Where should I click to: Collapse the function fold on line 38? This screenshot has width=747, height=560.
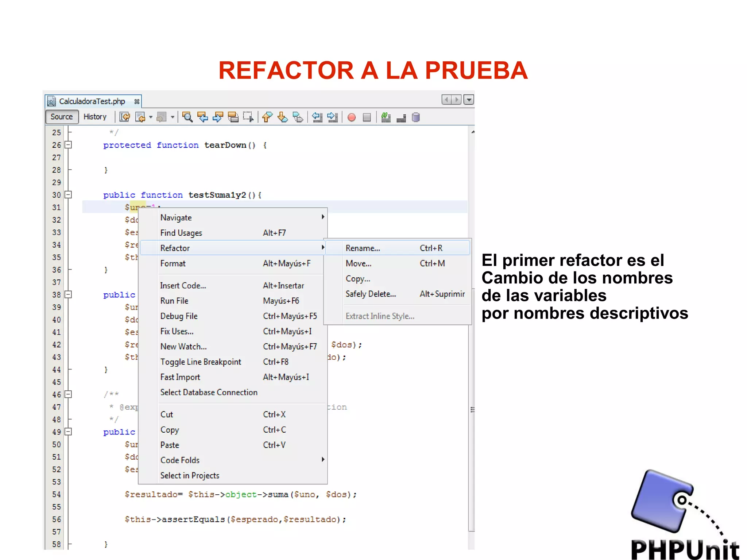[x=68, y=294]
